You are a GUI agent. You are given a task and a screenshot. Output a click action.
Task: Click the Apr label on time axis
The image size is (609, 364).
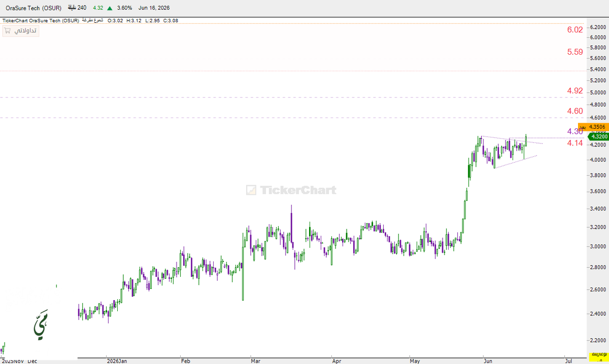click(x=336, y=361)
